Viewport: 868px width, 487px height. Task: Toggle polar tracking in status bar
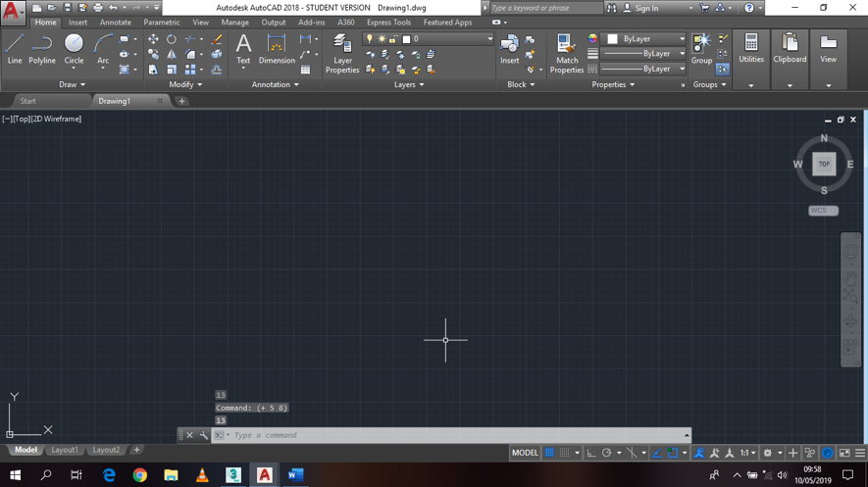[x=606, y=453]
